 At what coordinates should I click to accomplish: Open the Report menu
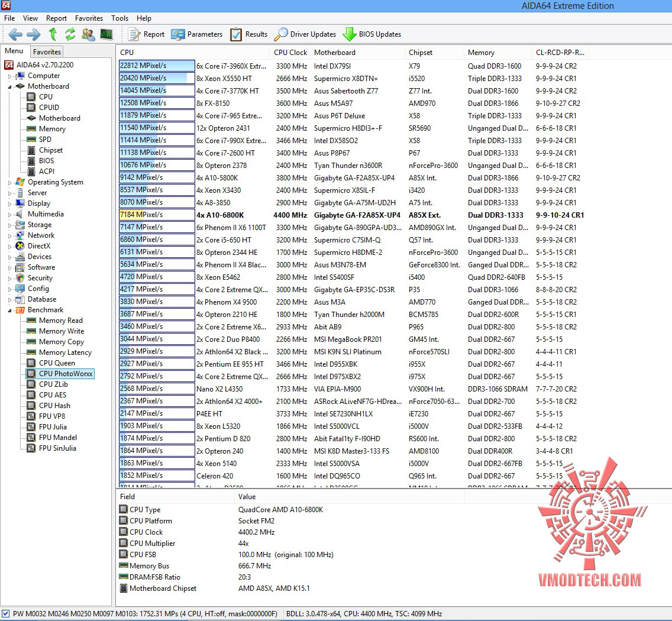[x=57, y=18]
